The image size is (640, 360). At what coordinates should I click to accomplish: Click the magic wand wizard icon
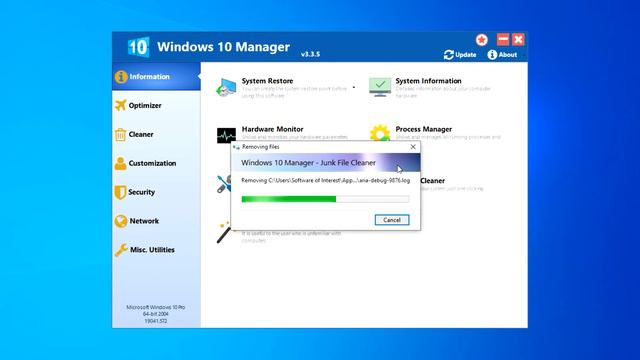coord(224,232)
